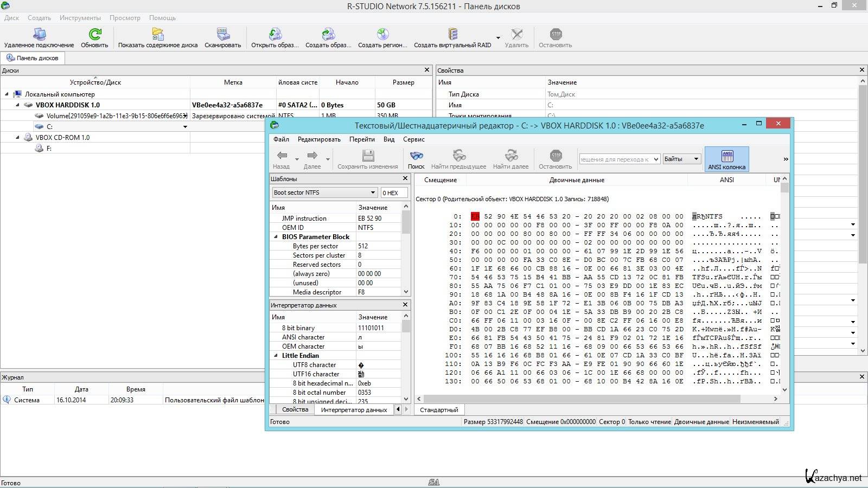Switch to the Properties tab in editor
This screenshot has height=488, width=868.
295,410
